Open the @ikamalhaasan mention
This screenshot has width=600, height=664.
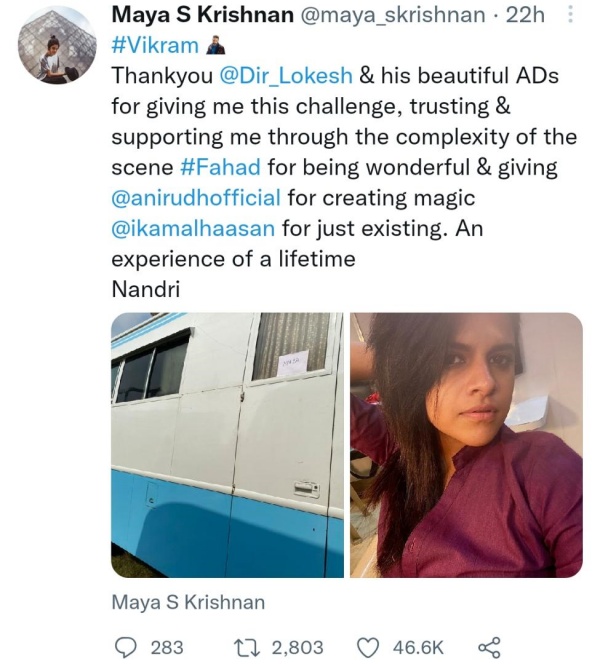[195, 227]
